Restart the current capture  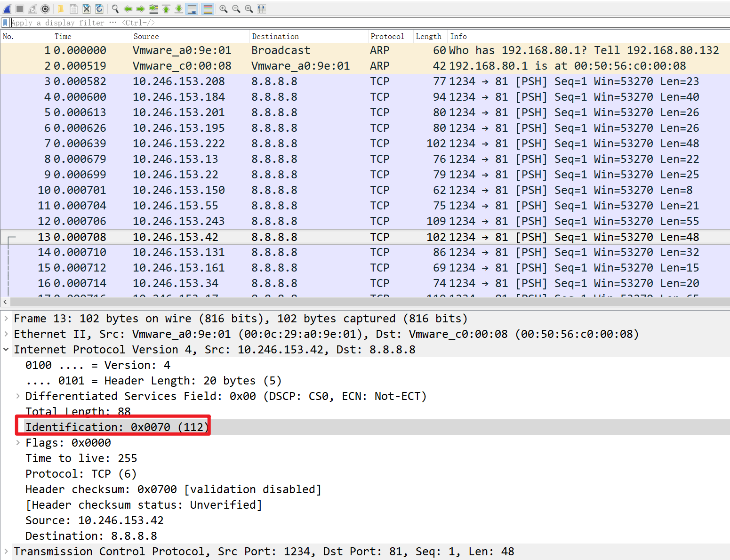[32, 8]
